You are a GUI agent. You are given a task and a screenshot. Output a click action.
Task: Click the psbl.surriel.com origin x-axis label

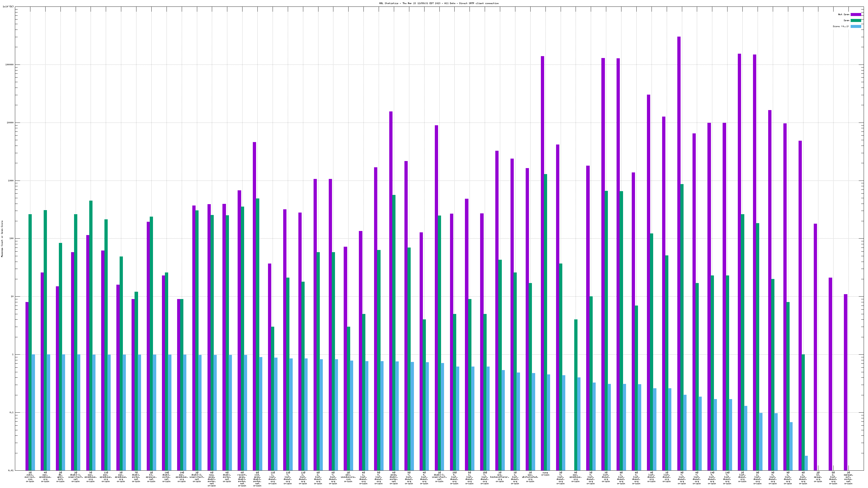pos(30,477)
